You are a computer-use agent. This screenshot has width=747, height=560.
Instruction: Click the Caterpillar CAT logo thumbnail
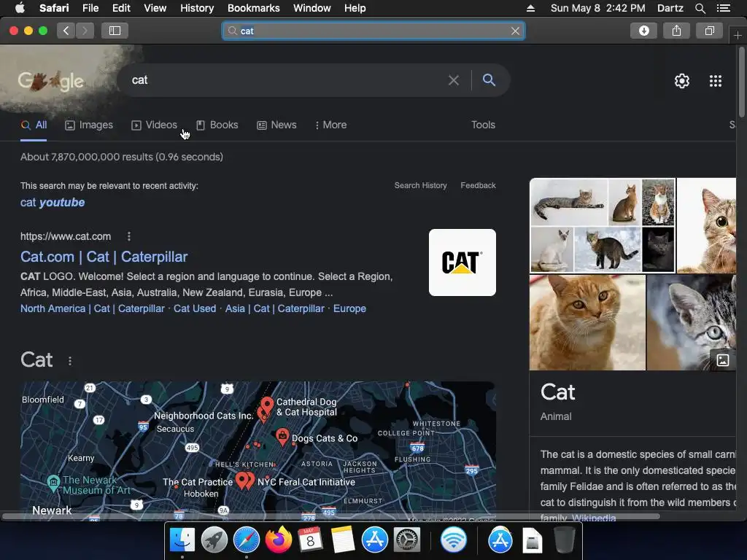click(462, 262)
